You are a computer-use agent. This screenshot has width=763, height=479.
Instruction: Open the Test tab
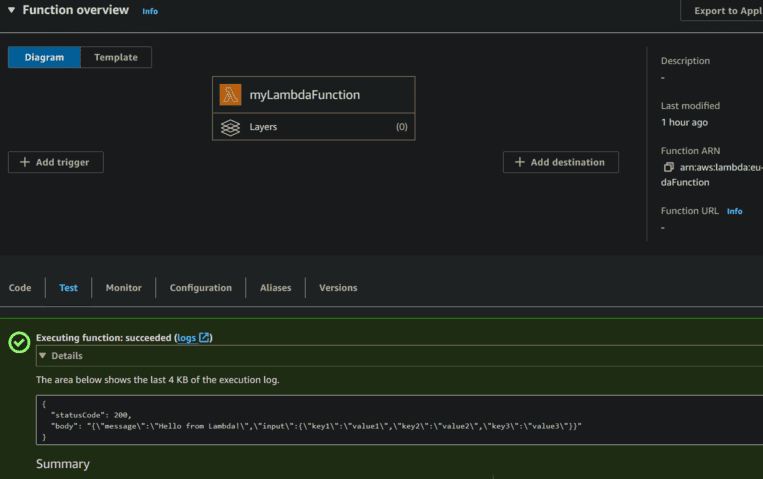68,288
